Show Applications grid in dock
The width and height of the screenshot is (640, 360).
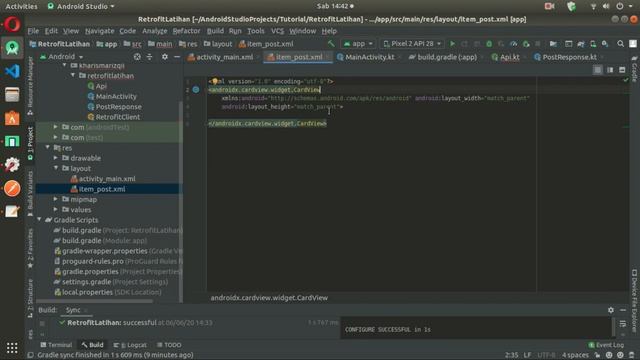(x=12, y=348)
